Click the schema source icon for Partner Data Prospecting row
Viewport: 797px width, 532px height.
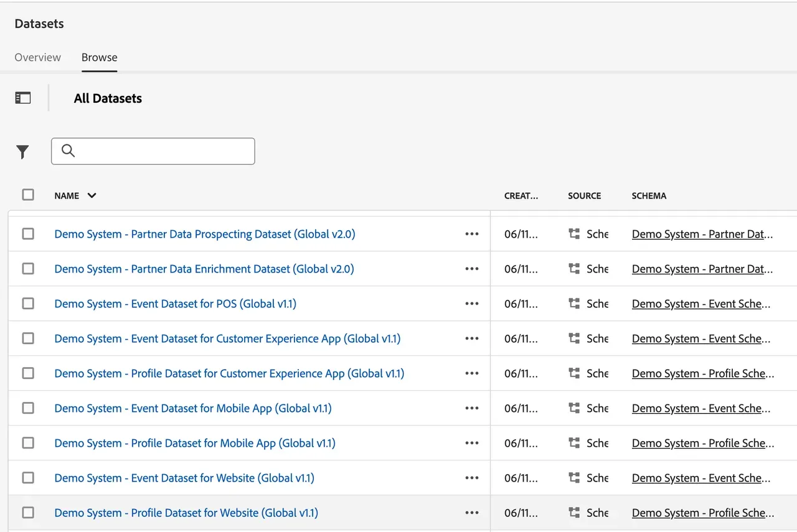574,234
